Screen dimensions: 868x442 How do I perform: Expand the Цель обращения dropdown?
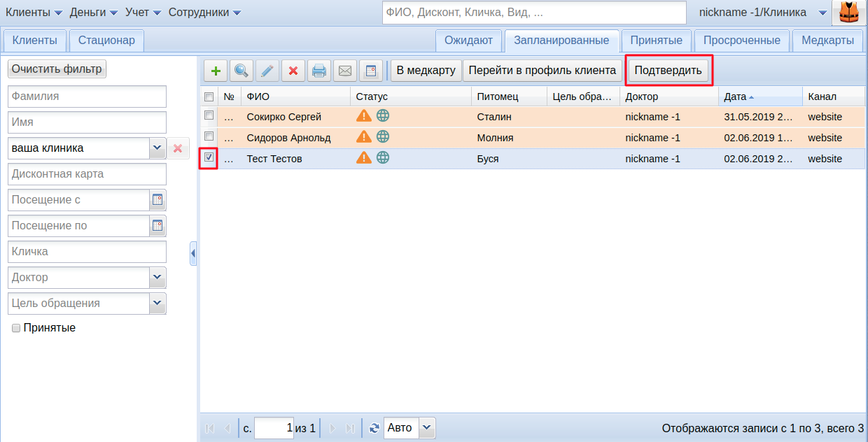click(x=157, y=304)
